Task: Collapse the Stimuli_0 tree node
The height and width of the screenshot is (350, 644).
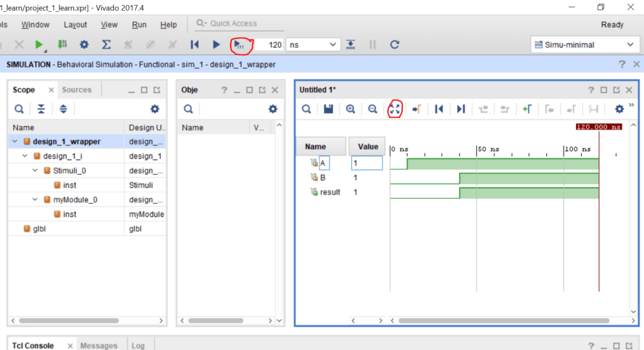Action: click(x=35, y=170)
